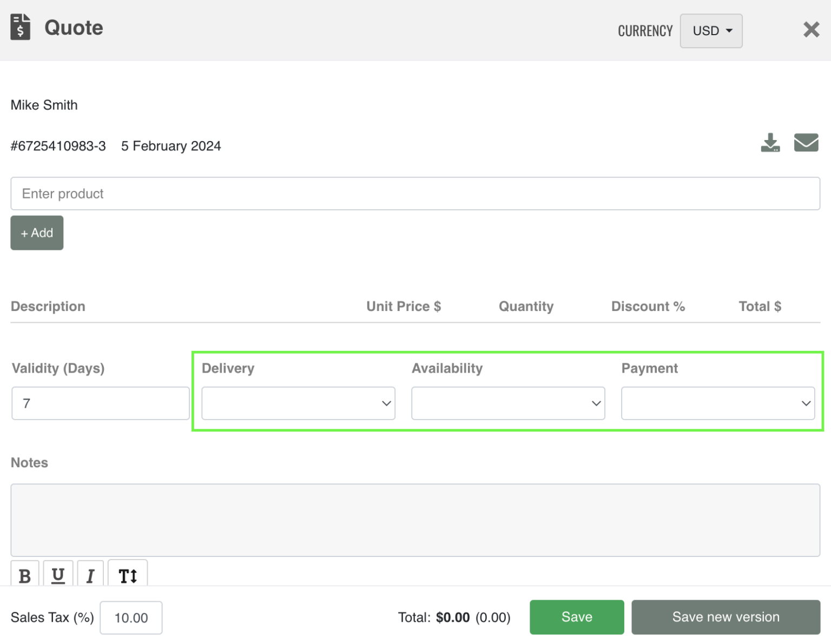
Task: Click Save new version button
Action: point(726,617)
